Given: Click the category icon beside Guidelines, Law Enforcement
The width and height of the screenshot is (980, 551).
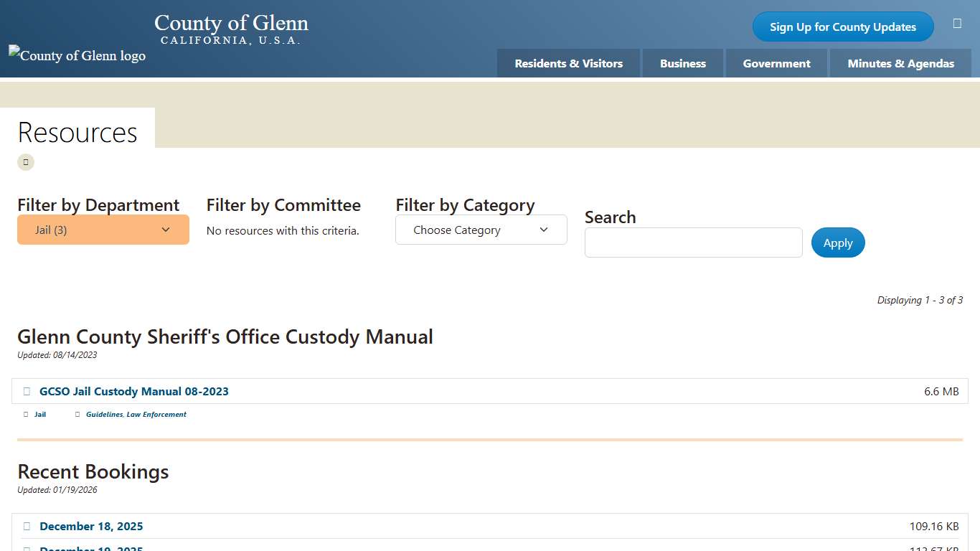Looking at the screenshot, I should tap(77, 414).
